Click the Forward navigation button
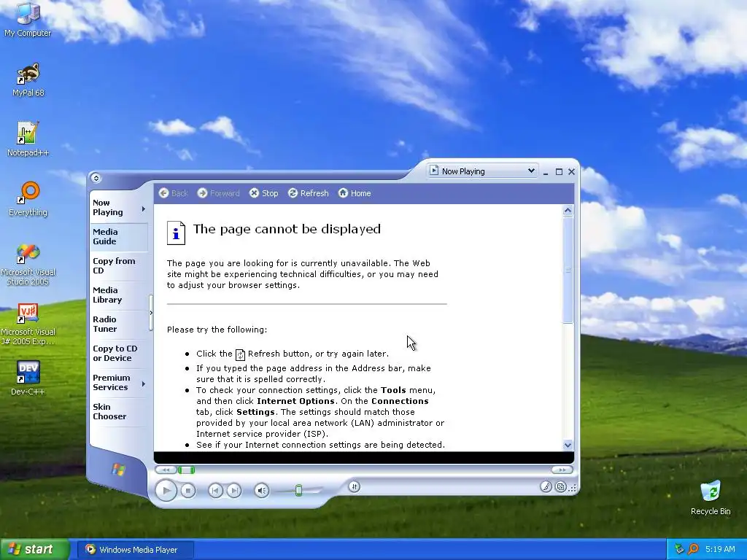The image size is (747, 560). click(x=218, y=192)
